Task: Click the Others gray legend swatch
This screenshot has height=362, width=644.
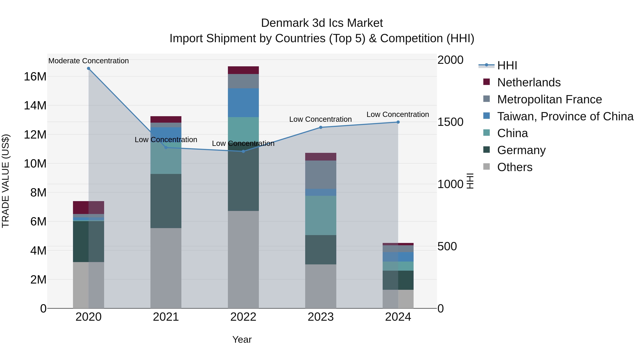Action: pyautogui.click(x=487, y=167)
